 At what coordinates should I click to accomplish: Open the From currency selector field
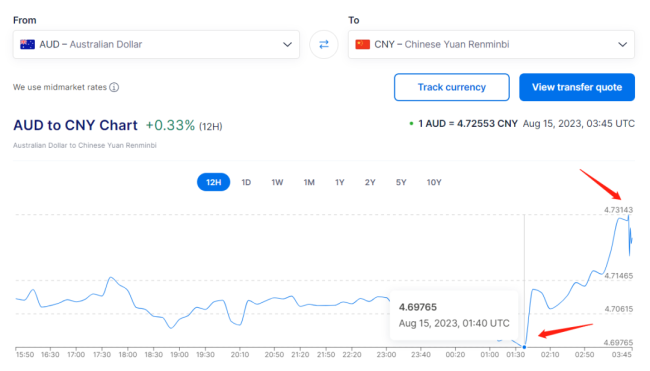pyautogui.click(x=156, y=44)
